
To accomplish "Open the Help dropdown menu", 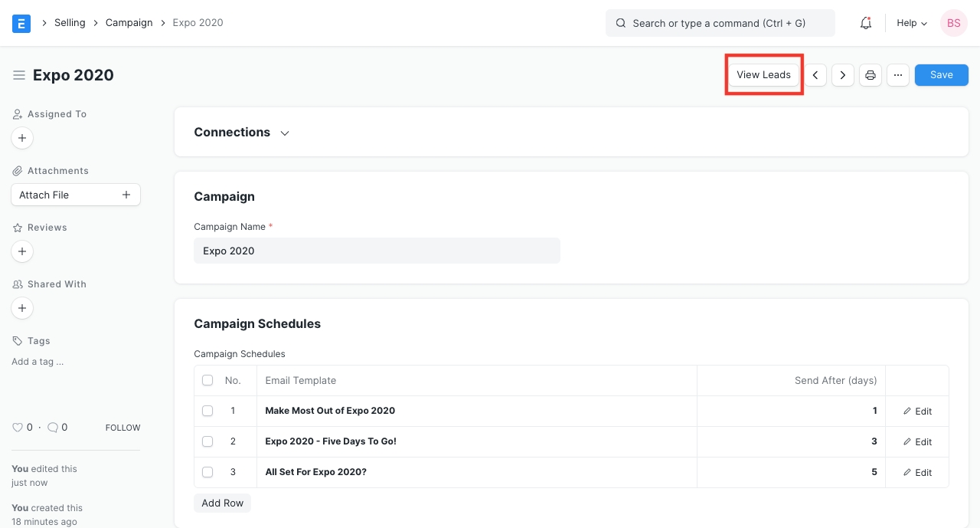I will tap(912, 23).
